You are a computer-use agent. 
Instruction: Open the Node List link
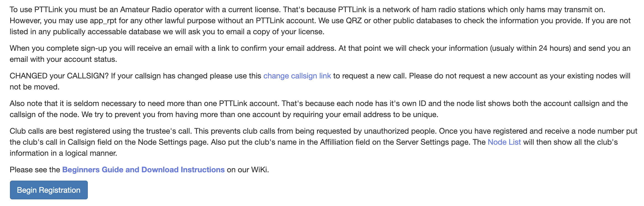point(504,142)
